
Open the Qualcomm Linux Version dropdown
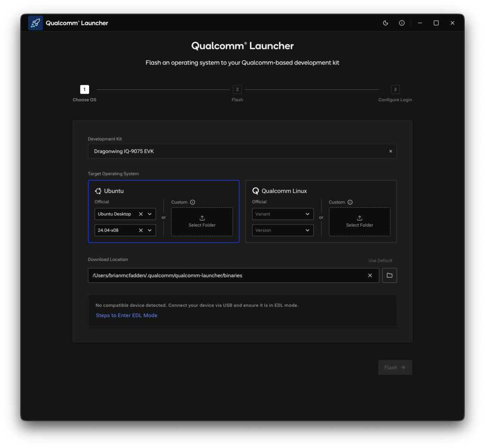pyautogui.click(x=283, y=230)
